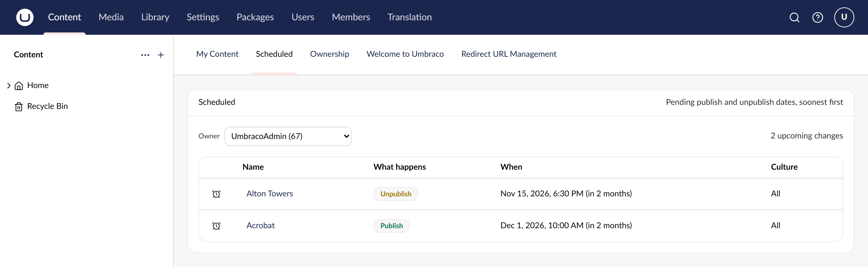
Task: Click the Recycle Bin trash icon
Action: click(x=19, y=107)
